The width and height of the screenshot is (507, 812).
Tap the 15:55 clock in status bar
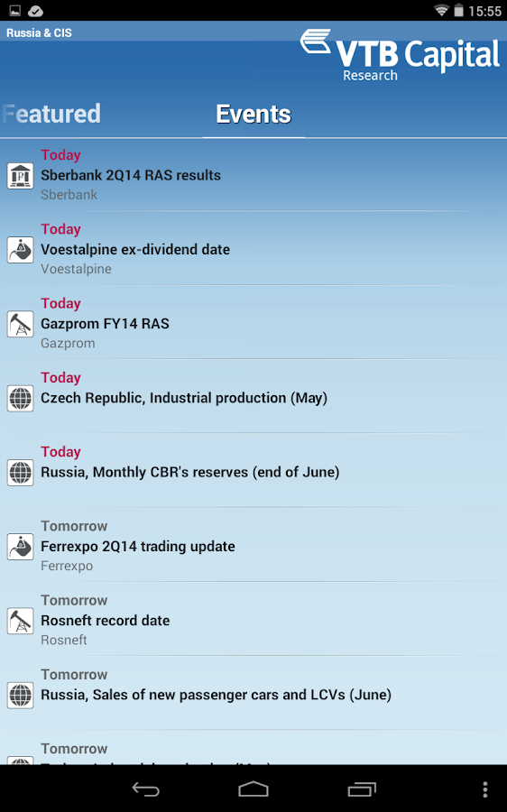pyautogui.click(x=484, y=11)
